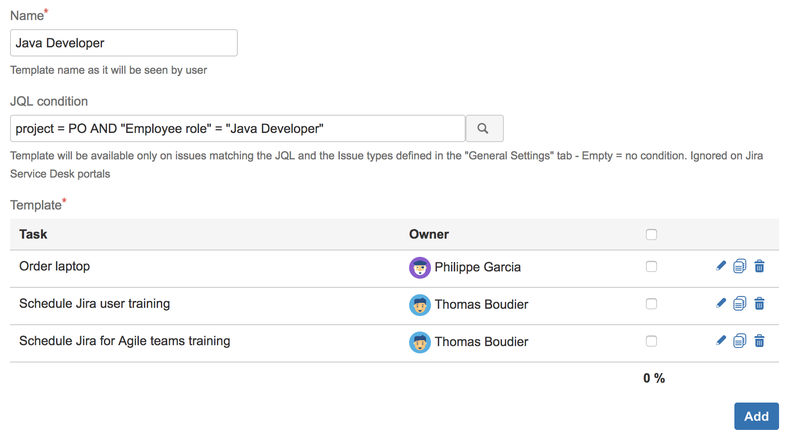The width and height of the screenshot is (800, 439).
Task: Delete Schedule Jira user training task
Action: pyautogui.click(x=759, y=303)
